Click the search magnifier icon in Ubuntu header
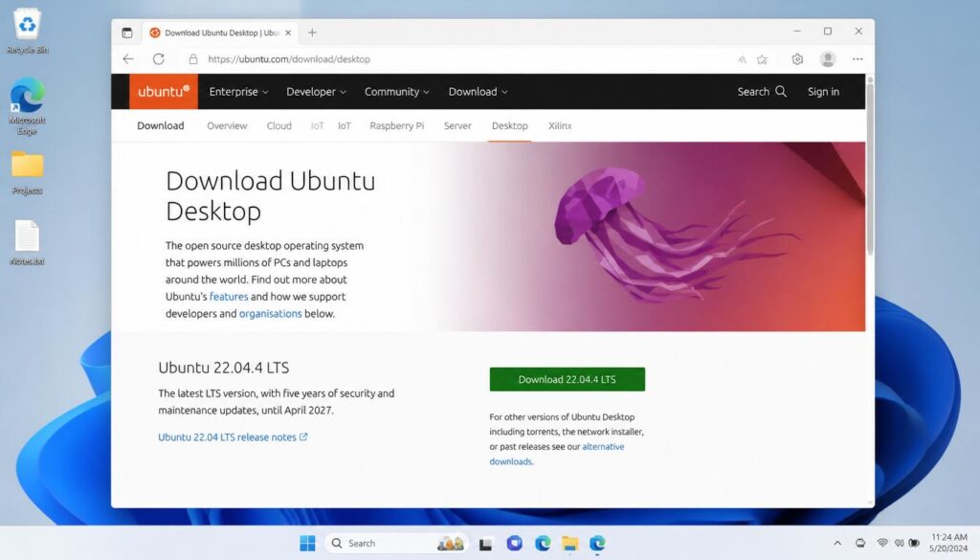The image size is (980, 560). 781,91
